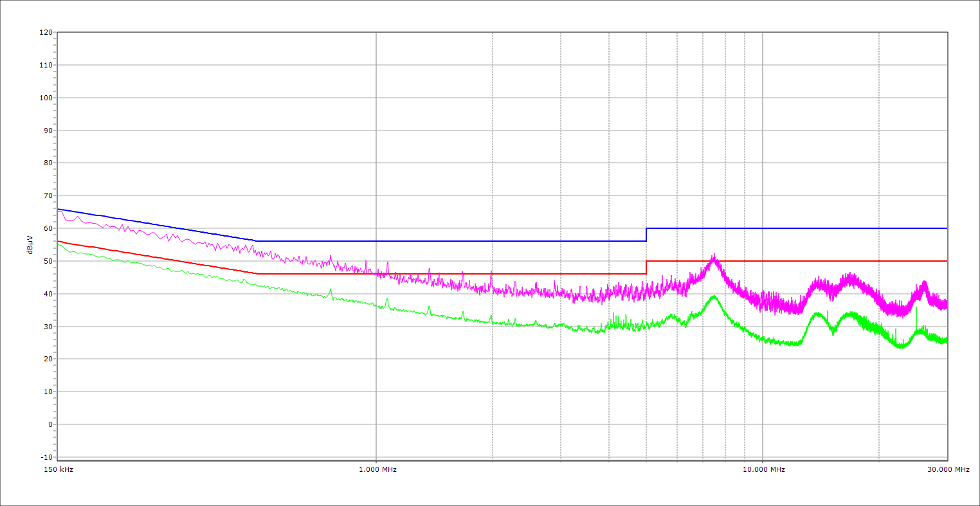Screen dimensions: 980x506
Task: Click the red limit line's vertical step
Action: [646, 267]
